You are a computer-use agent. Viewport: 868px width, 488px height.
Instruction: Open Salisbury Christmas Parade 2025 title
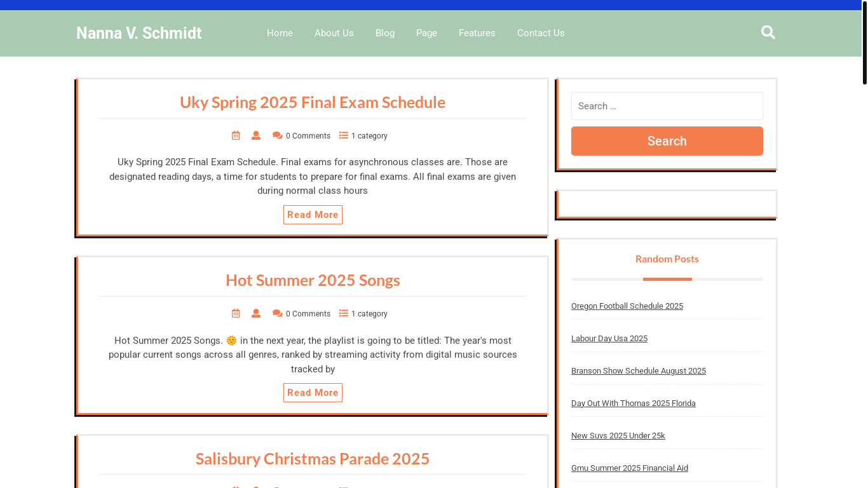313,459
